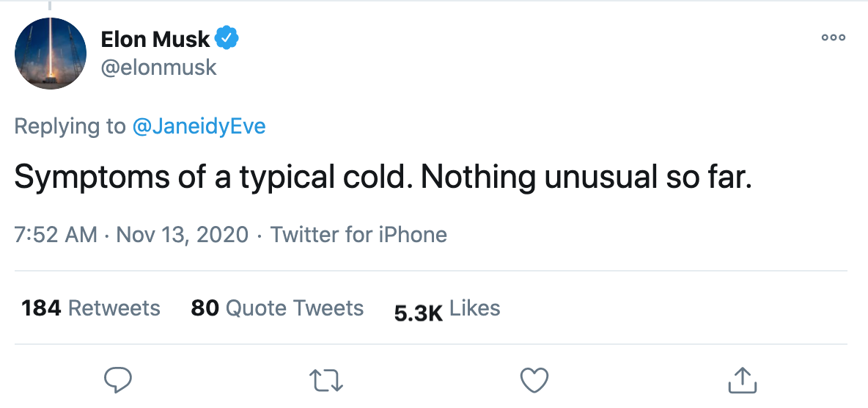Open the 7:52 AM timestamp link
Image resolution: width=868 pixels, height=408 pixels.
point(56,235)
